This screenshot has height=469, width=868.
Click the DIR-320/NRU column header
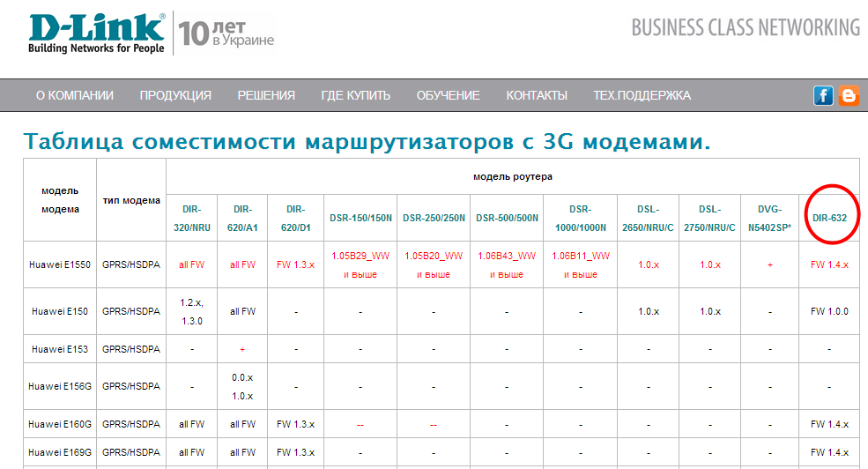point(191,218)
